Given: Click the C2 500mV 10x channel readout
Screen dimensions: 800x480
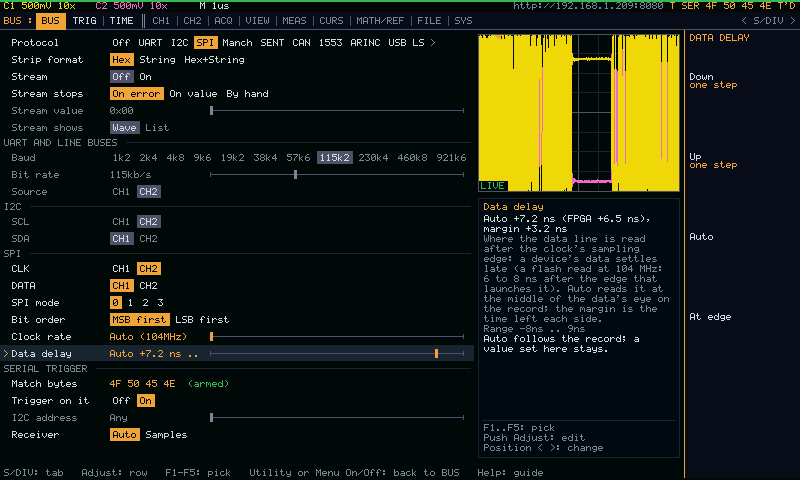Looking at the screenshot, I should coord(132,6).
